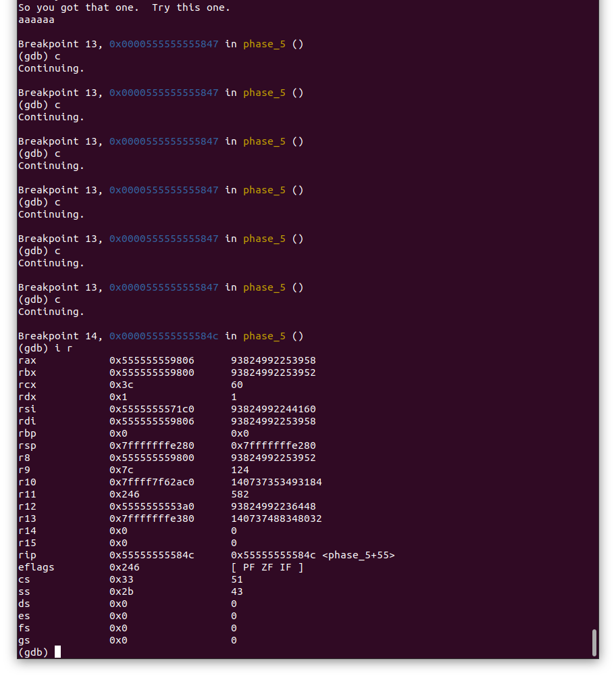Click r11 decimal value 582

click(x=240, y=494)
